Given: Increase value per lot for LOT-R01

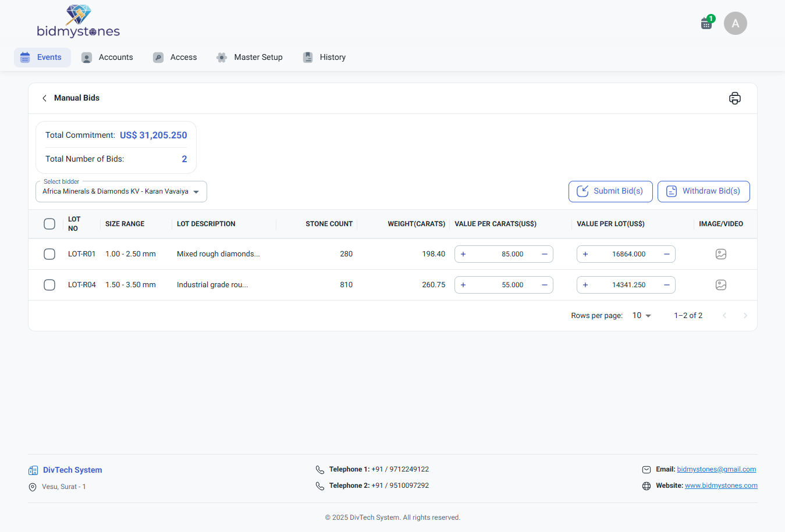Looking at the screenshot, I should pos(585,254).
